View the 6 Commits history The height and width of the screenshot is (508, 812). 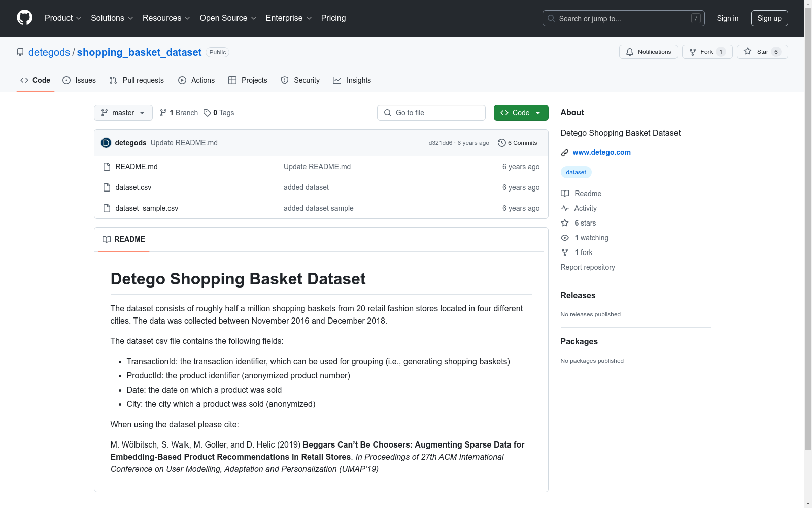tap(518, 143)
